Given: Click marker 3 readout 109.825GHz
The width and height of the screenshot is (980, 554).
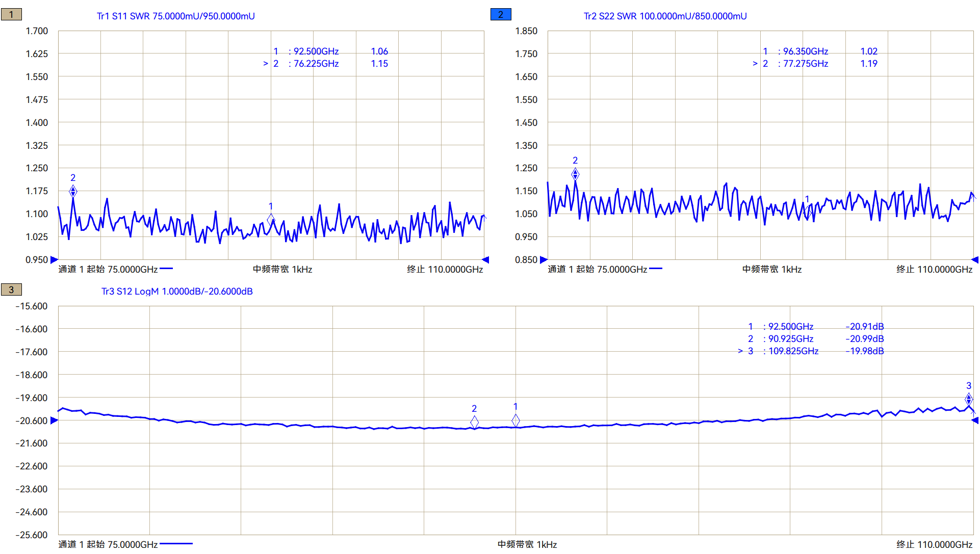Looking at the screenshot, I should coord(793,351).
